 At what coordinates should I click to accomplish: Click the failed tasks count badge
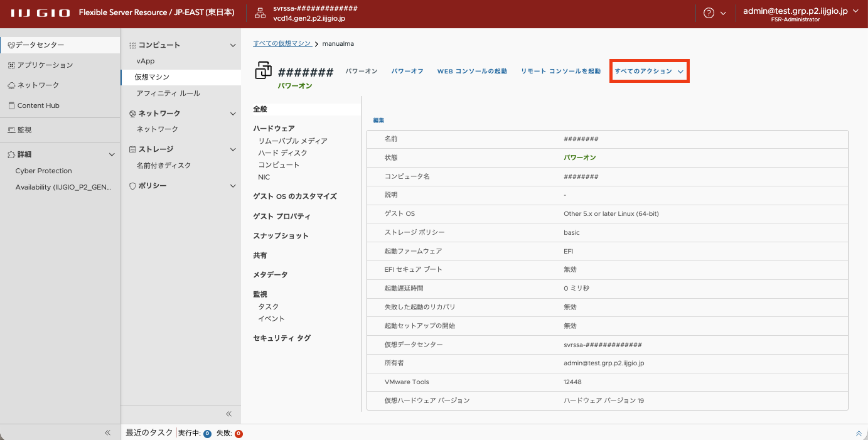coord(238,433)
